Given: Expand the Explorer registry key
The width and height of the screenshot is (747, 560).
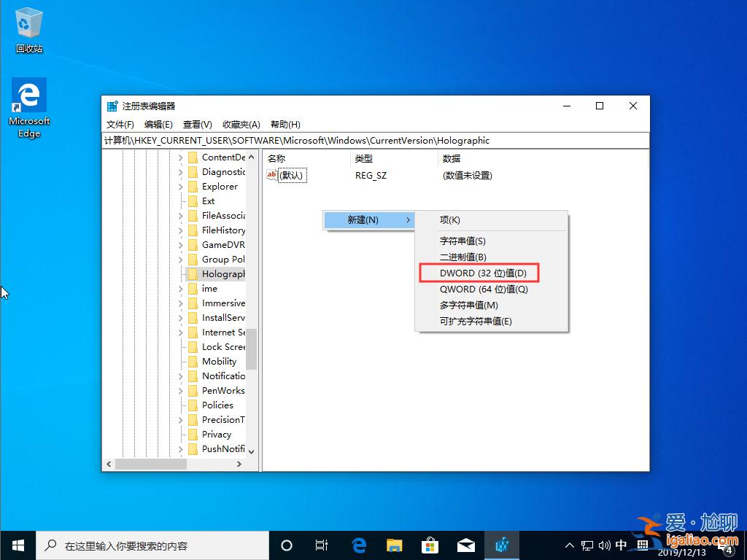Looking at the screenshot, I should [x=182, y=186].
